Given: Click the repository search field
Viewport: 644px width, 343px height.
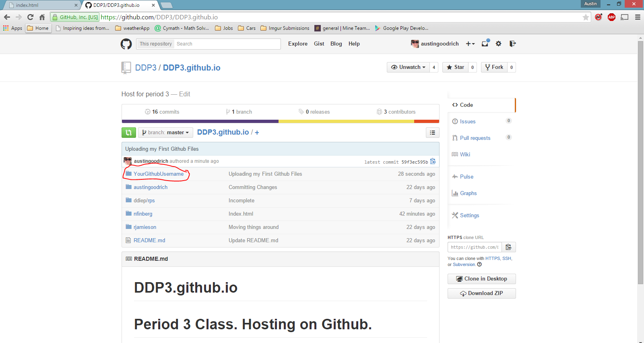Looking at the screenshot, I should 227,44.
